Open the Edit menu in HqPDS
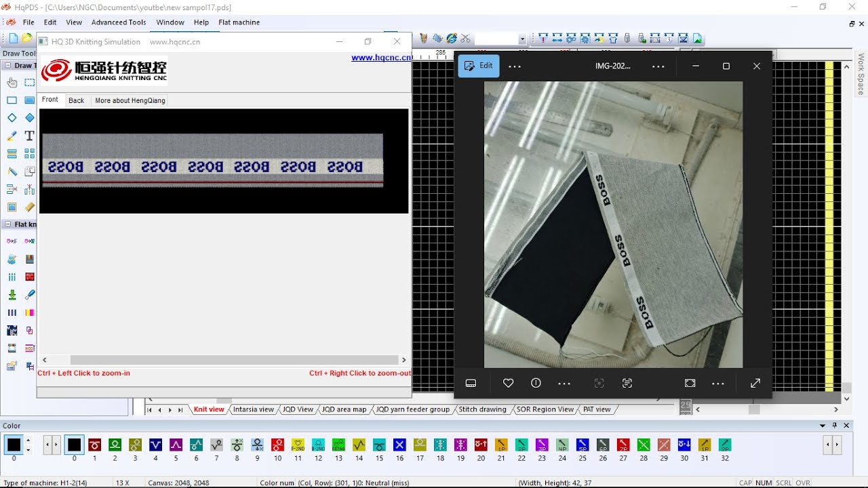This screenshot has height=488, width=868. pyautogui.click(x=50, y=22)
